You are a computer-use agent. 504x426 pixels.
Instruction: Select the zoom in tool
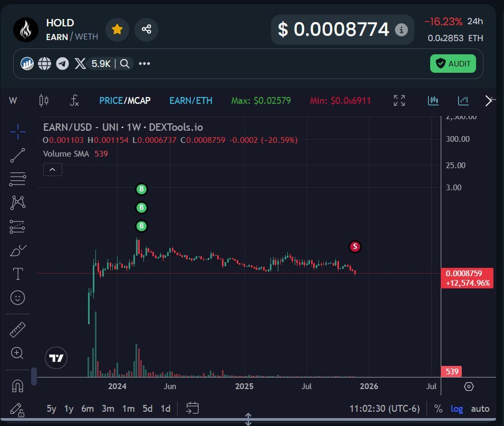pos(17,353)
